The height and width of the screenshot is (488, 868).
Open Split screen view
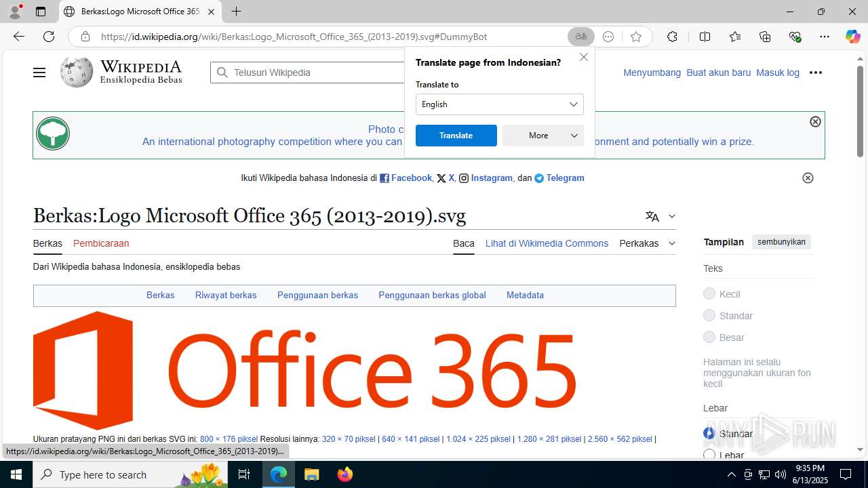pos(705,37)
